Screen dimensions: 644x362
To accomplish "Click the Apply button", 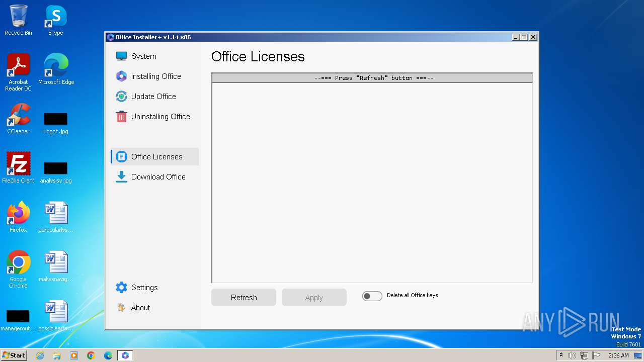I will [314, 297].
